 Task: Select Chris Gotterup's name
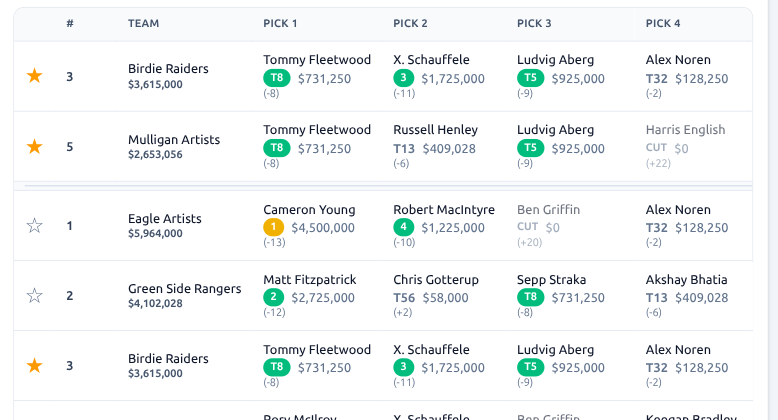[436, 280]
